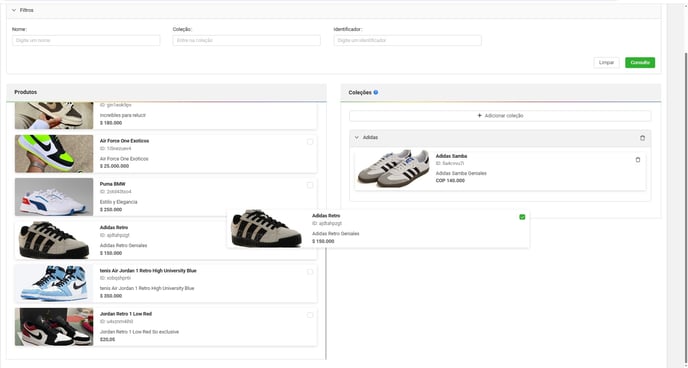Click the Jordan Retro 1 Low Red title
The image size is (688, 368).
(125, 314)
